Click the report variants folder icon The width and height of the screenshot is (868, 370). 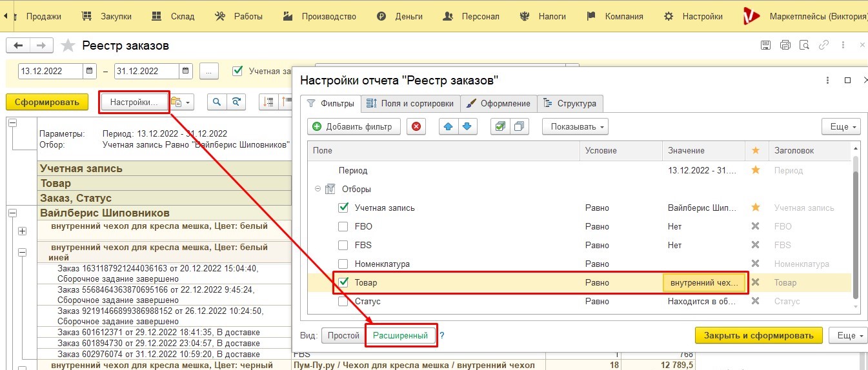(176, 102)
